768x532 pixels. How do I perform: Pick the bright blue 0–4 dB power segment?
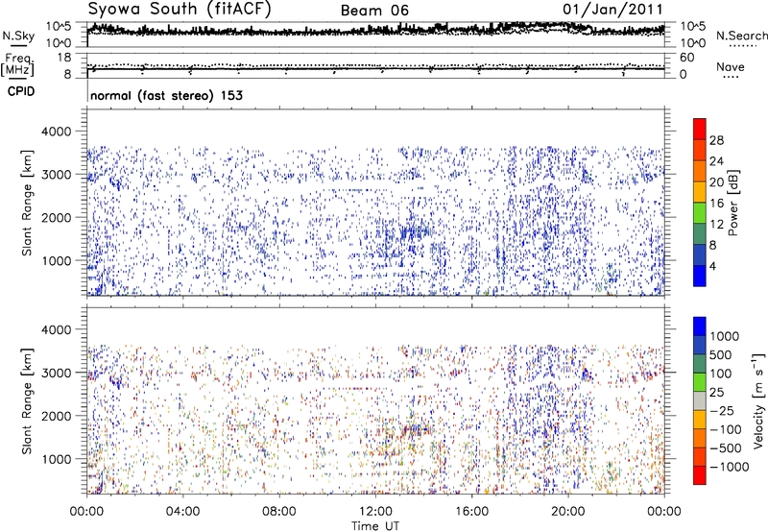click(x=700, y=276)
